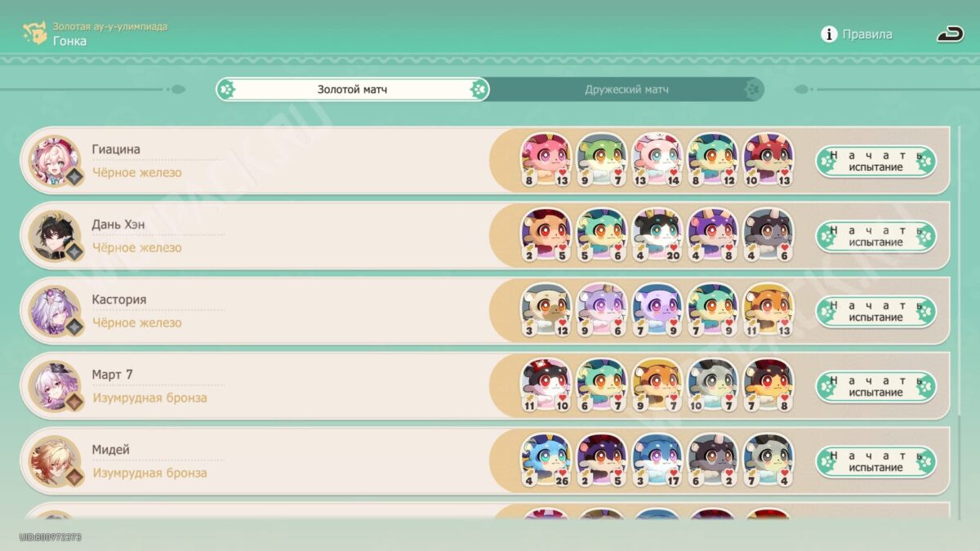Start the challenge against Гиацина
The height and width of the screenshot is (551, 980).
[875, 161]
